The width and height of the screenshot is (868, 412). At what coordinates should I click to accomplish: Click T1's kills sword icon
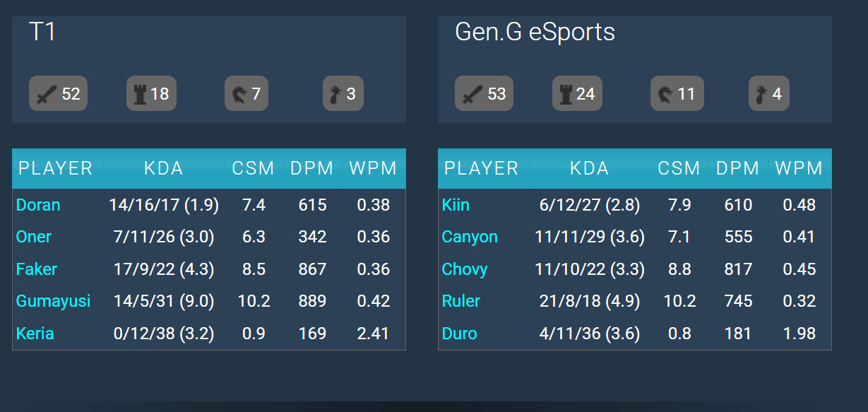tap(45, 94)
